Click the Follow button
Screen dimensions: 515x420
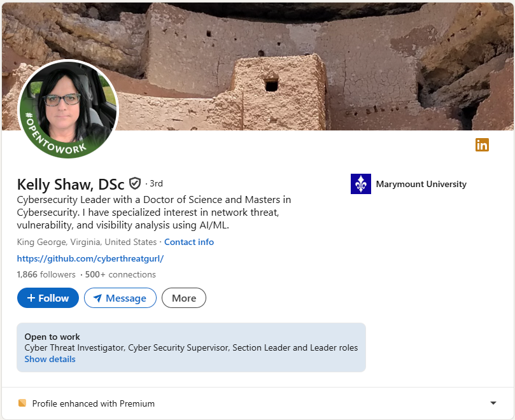tap(48, 298)
